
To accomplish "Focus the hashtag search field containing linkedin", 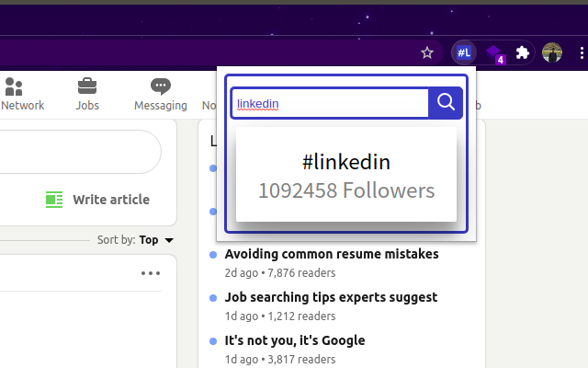I will coord(330,103).
